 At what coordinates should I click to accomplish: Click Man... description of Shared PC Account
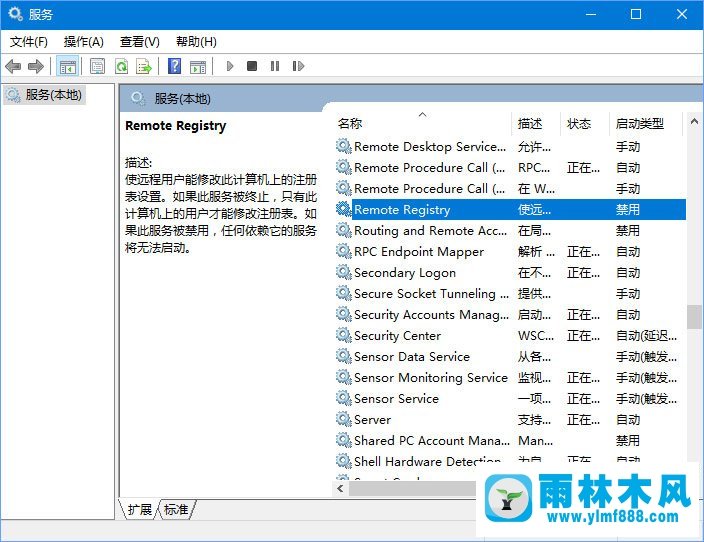[535, 440]
